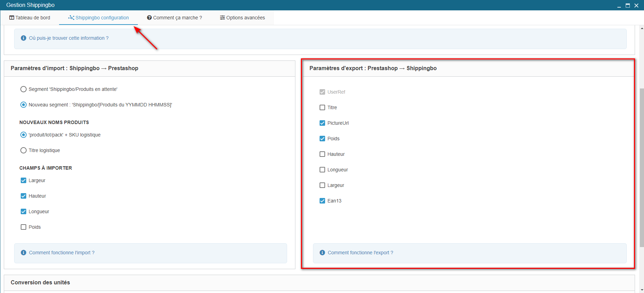Image resolution: width=644 pixels, height=293 pixels.
Task: Choose 'produit/lot/pack' + SKU logistique naming
Action: coord(23,135)
